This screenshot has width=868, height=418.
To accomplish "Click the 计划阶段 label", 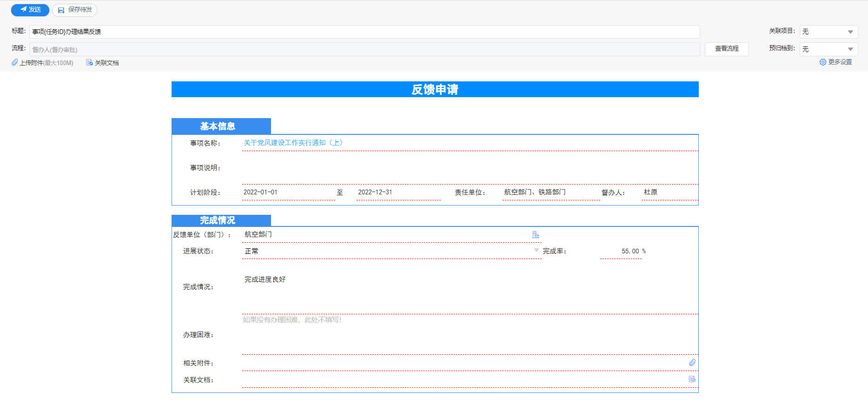I will click(x=205, y=192).
